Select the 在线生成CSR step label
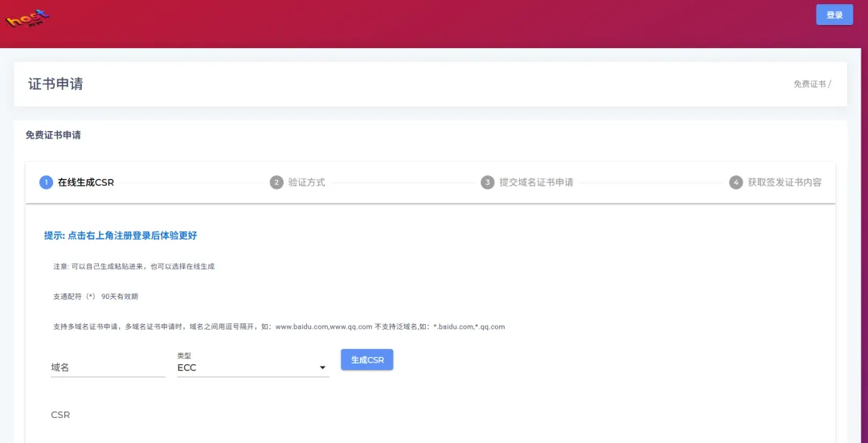This screenshot has width=868, height=443. click(x=86, y=183)
